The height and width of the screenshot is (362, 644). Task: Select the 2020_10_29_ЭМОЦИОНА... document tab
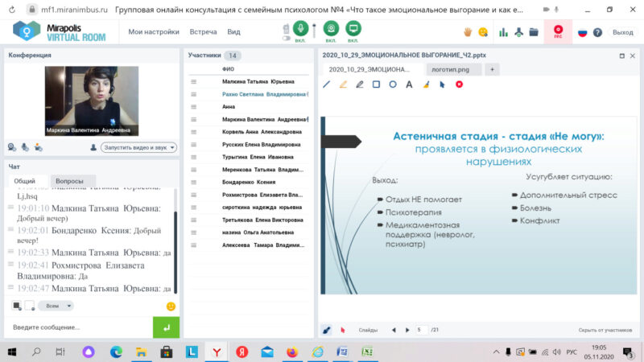(369, 69)
